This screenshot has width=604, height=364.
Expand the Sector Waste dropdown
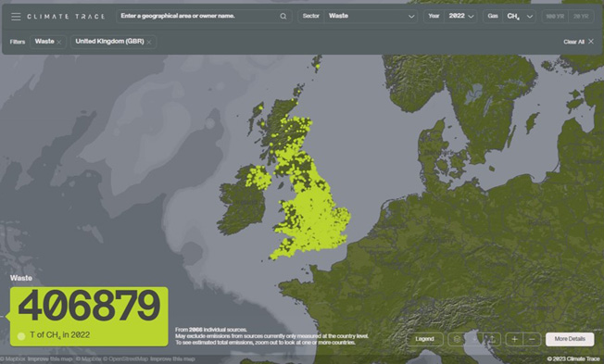click(358, 16)
